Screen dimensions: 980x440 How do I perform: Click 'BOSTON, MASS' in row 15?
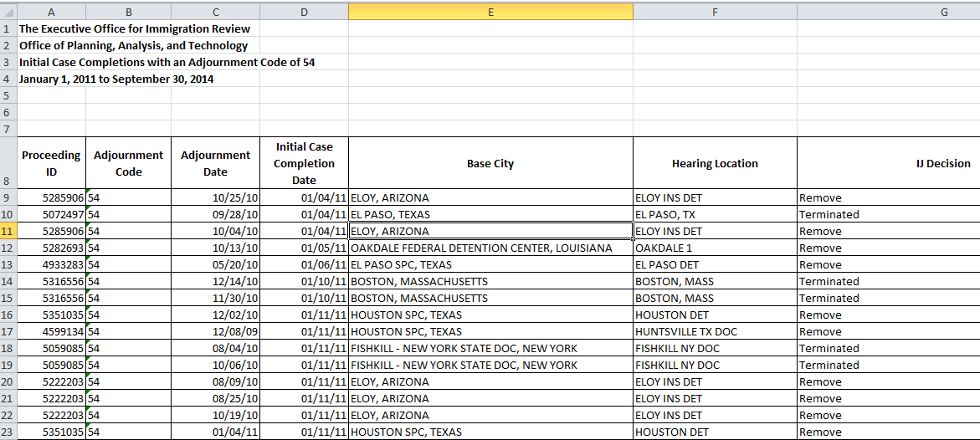pyautogui.click(x=715, y=298)
